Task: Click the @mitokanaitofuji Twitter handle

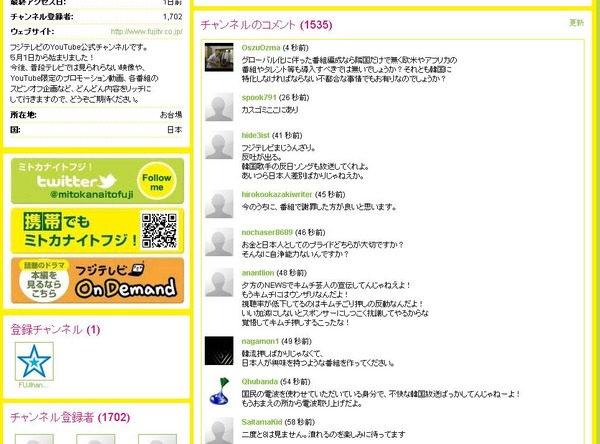Action: pyautogui.click(x=91, y=194)
